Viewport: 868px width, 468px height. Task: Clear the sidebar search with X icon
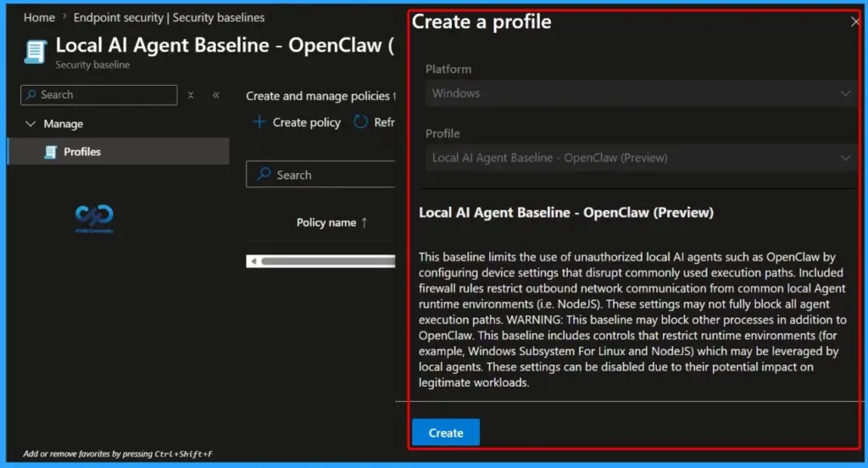[x=191, y=95]
